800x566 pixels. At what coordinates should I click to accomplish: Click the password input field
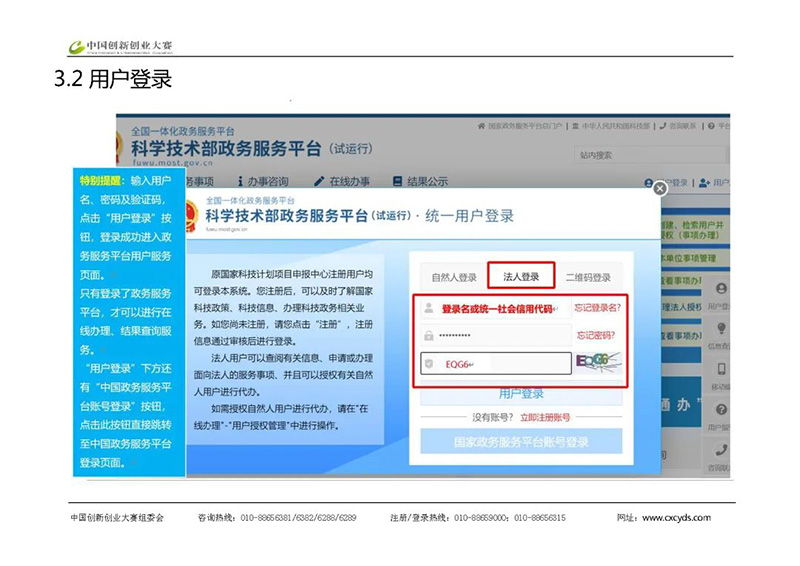[496, 335]
